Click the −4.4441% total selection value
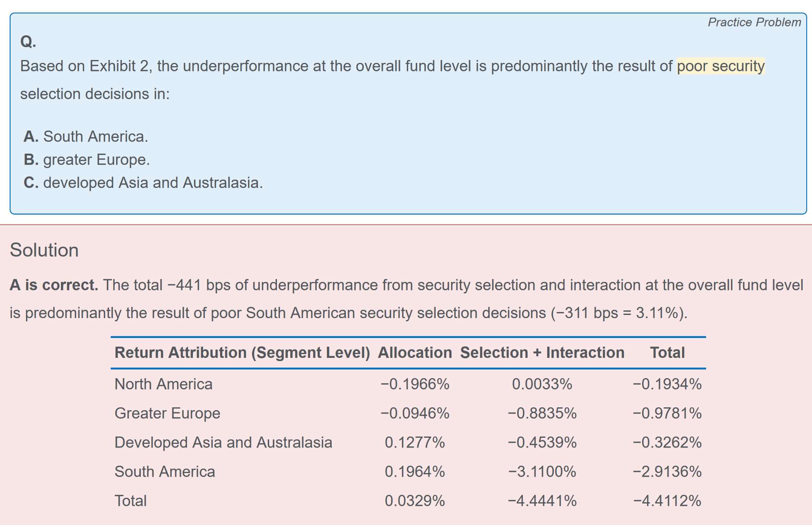Viewport: 812px width, 525px height. coord(542,501)
